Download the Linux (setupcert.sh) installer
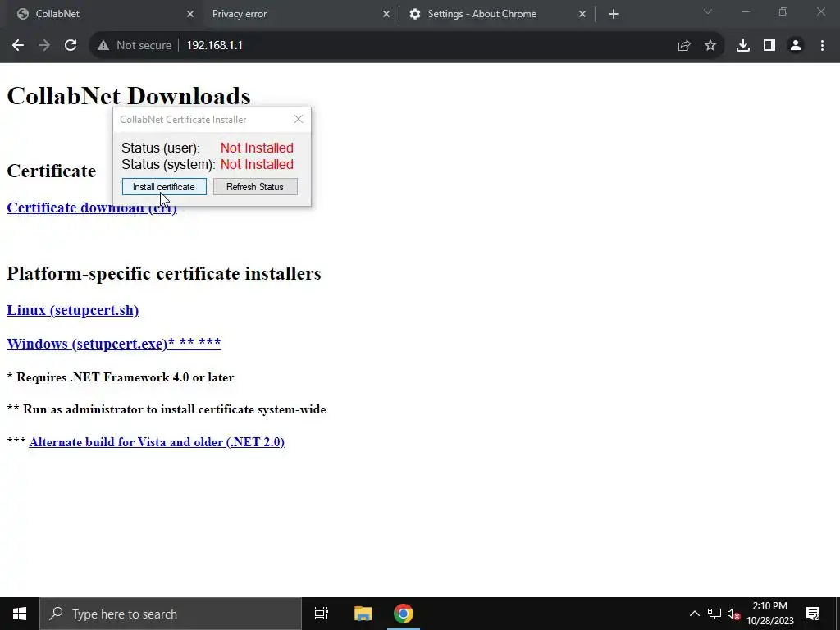Viewport: 840px width, 630px height. [x=72, y=310]
